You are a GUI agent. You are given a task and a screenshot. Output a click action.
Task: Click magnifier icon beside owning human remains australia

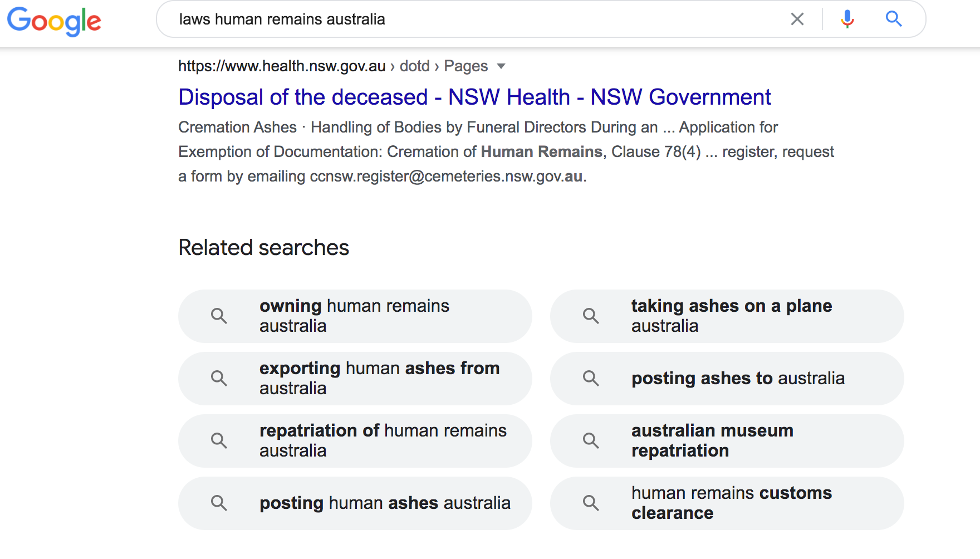coord(219,316)
